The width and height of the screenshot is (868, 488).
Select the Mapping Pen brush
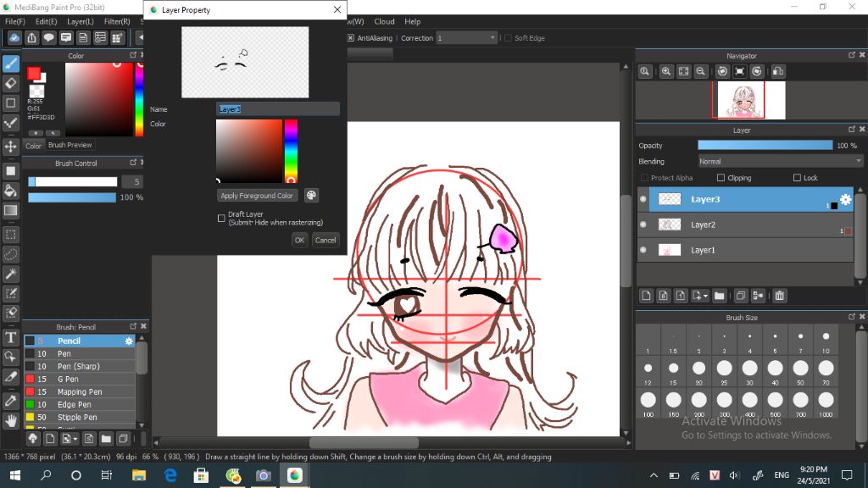pyautogui.click(x=81, y=391)
